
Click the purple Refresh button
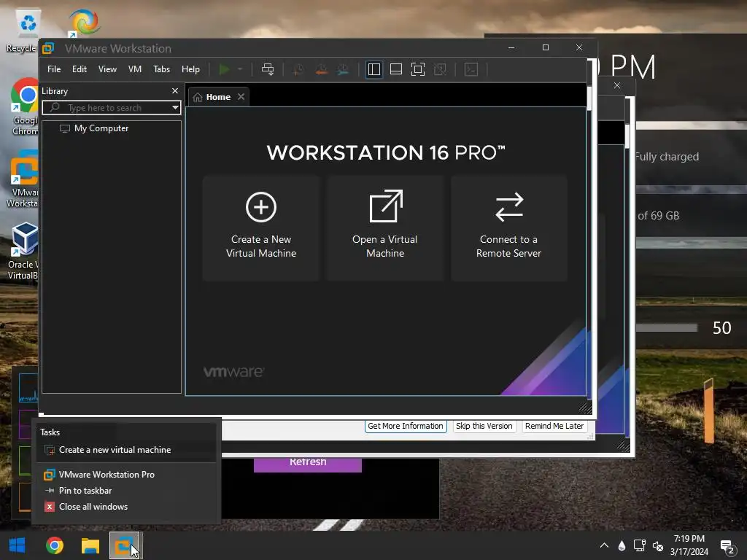[308, 464]
